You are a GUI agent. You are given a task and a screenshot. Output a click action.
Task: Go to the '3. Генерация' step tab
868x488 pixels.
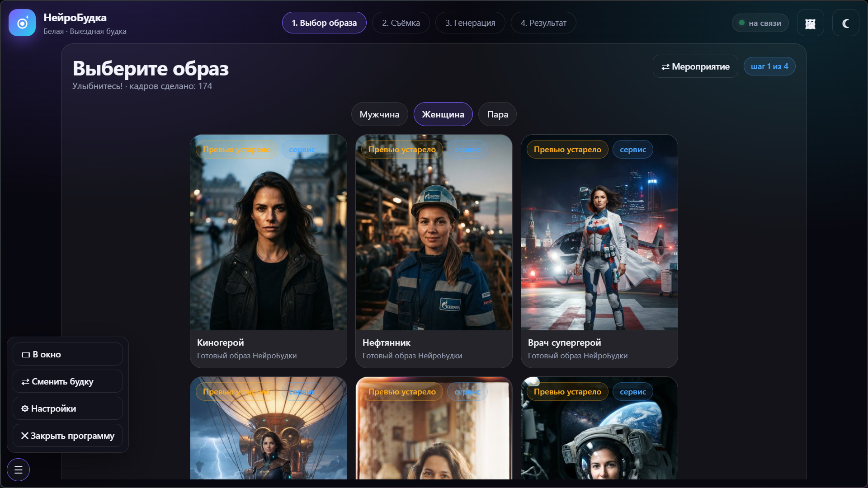[x=470, y=23]
